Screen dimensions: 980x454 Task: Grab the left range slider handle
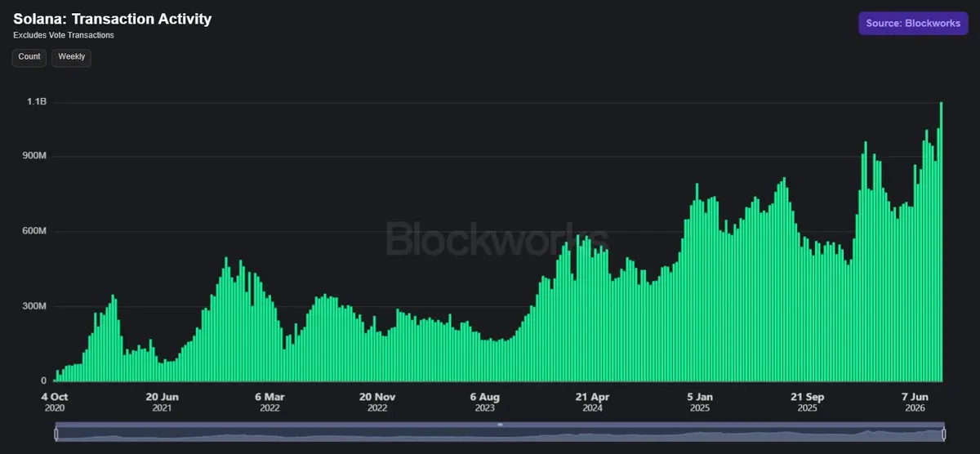tap(56, 434)
